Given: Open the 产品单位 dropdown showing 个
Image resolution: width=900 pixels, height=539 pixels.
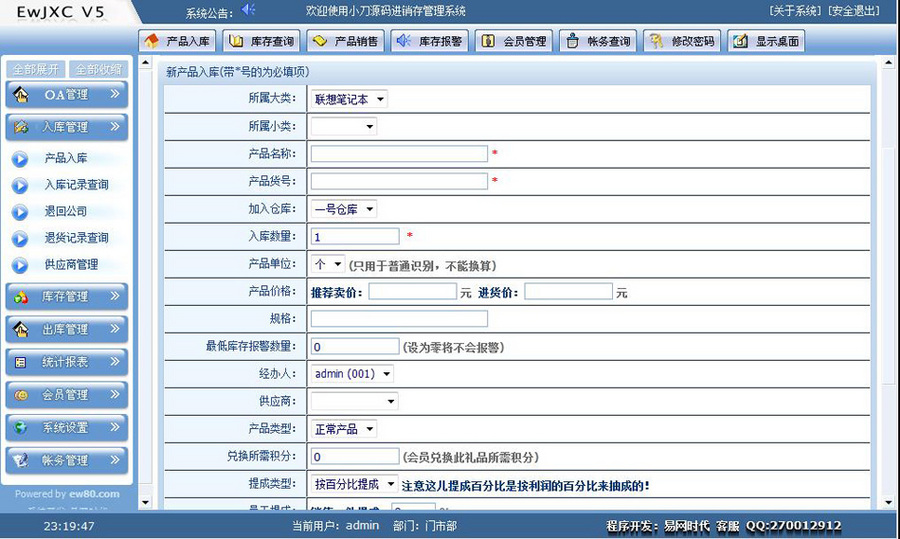Looking at the screenshot, I should 328,264.
